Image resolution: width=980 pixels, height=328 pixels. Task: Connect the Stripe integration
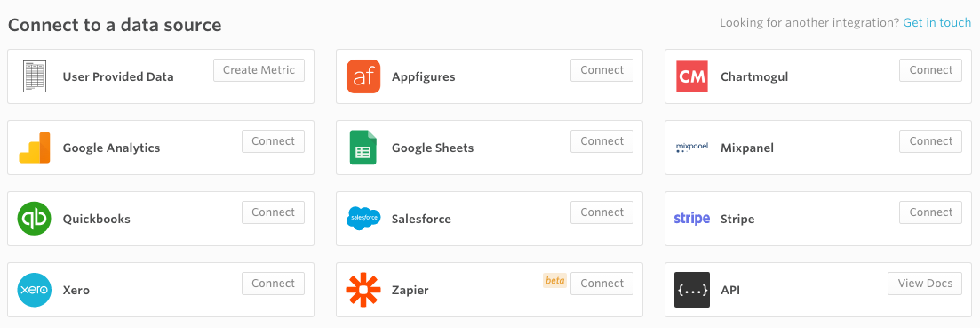pyautogui.click(x=930, y=212)
